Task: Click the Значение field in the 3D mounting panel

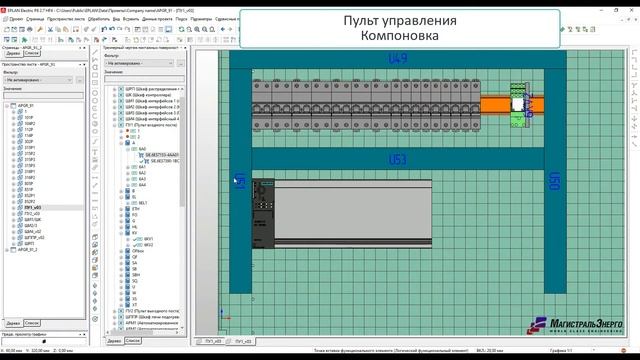Action: click(144, 79)
